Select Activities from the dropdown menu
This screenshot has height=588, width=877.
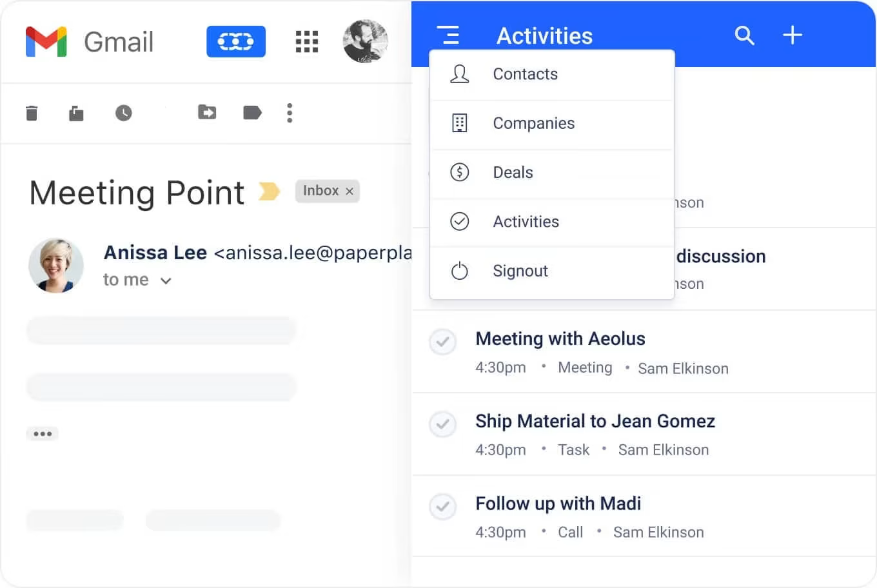pyautogui.click(x=552, y=222)
